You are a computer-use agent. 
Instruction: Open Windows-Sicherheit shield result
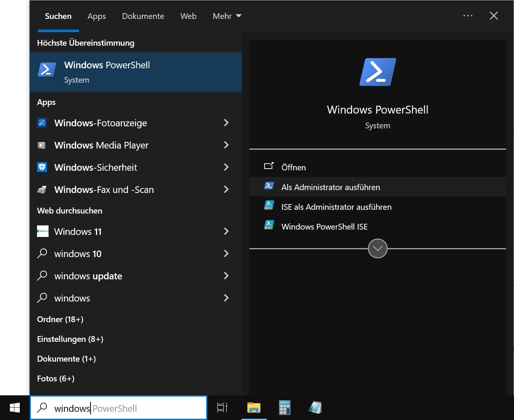95,167
